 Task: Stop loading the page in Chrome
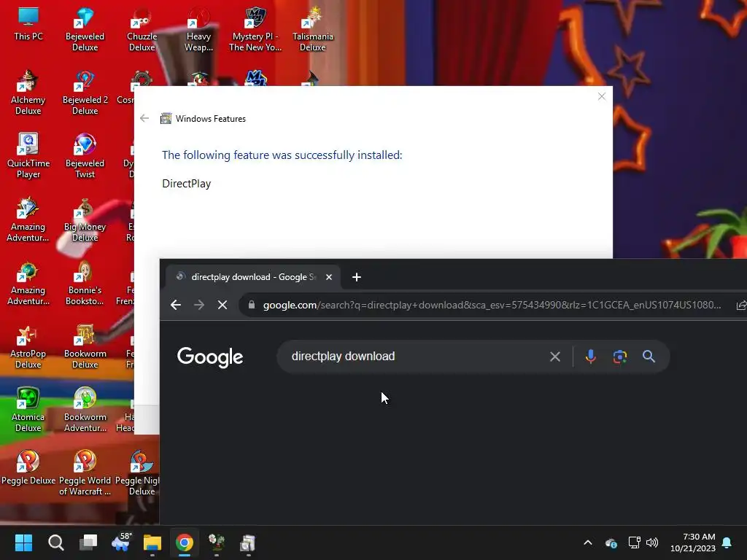click(222, 305)
